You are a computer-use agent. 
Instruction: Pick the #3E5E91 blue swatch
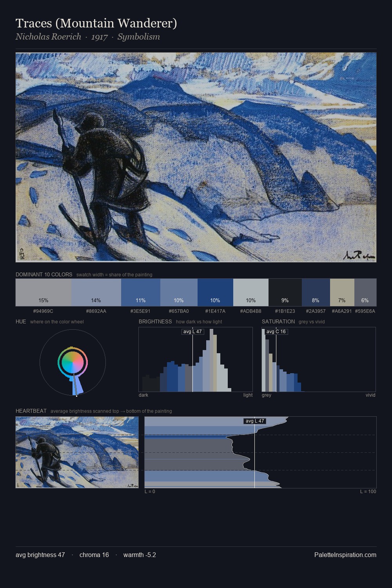tap(141, 292)
